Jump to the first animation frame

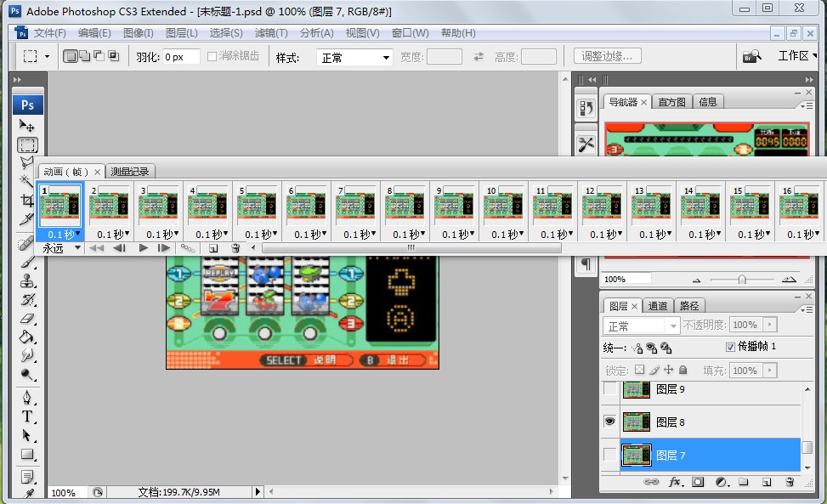tap(96, 248)
